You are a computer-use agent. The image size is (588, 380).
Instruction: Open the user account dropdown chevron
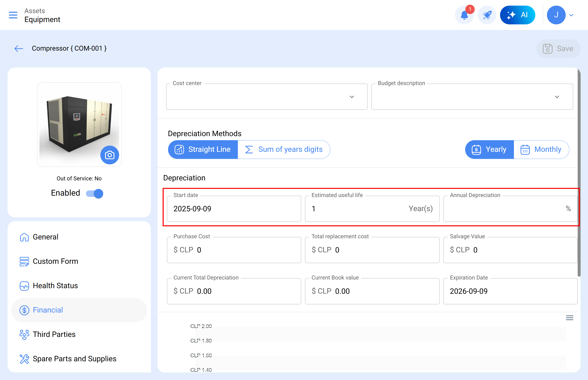tap(571, 15)
